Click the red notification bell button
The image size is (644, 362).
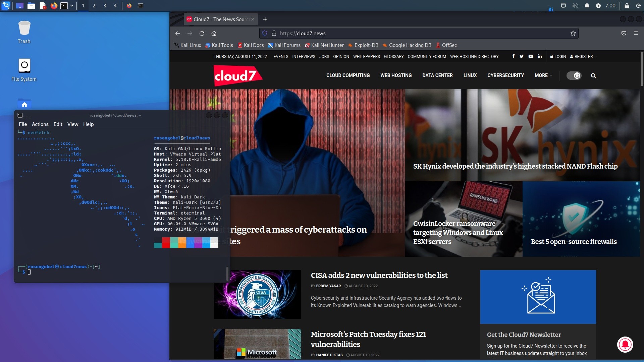[x=625, y=345]
